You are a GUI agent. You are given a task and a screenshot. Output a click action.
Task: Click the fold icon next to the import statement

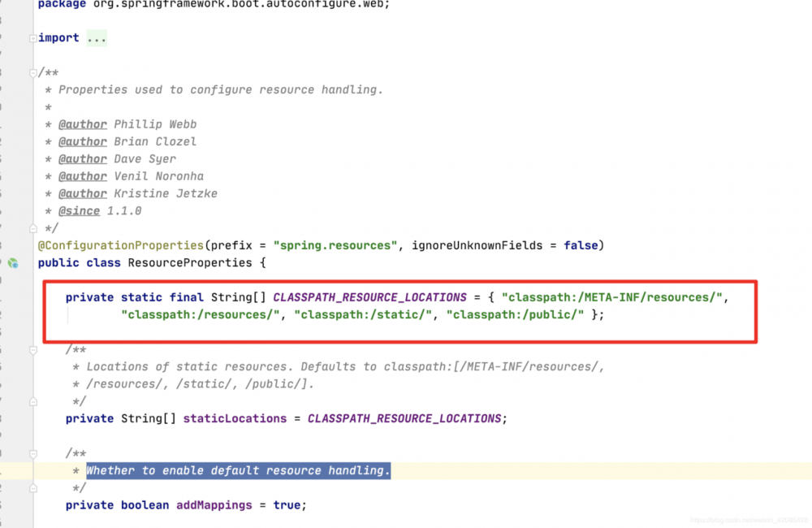pos(32,37)
